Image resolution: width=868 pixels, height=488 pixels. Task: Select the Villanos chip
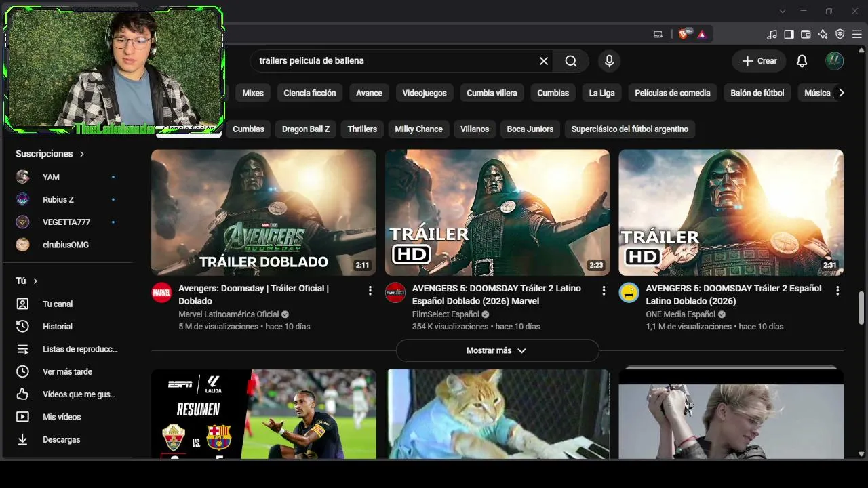475,129
